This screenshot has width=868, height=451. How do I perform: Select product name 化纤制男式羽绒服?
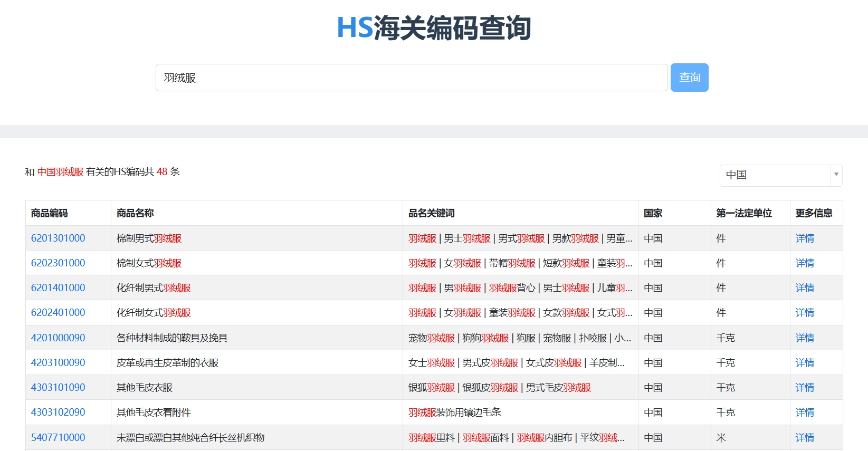click(x=154, y=287)
